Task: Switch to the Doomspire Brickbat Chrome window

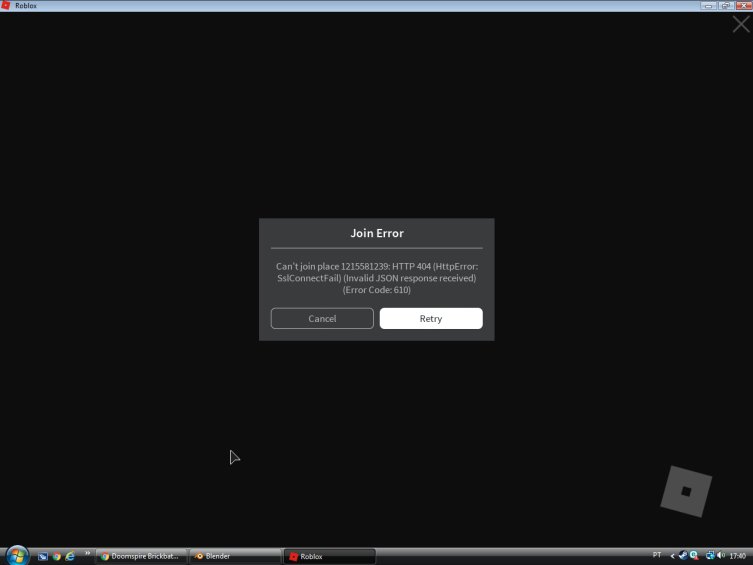Action: (x=141, y=556)
